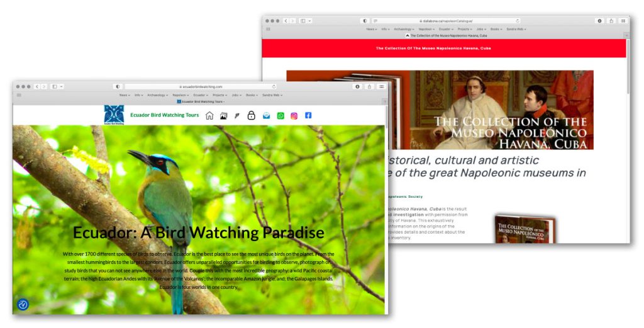Open downloads in the rear Safari window
Image resolution: width=644 pixels, height=328 pixels.
coord(599,21)
